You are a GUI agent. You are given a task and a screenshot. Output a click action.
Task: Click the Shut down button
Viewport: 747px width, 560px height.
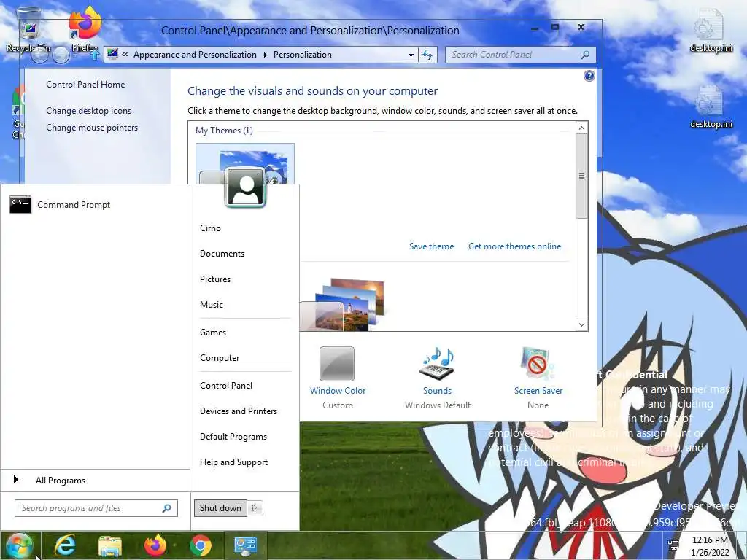coord(220,508)
